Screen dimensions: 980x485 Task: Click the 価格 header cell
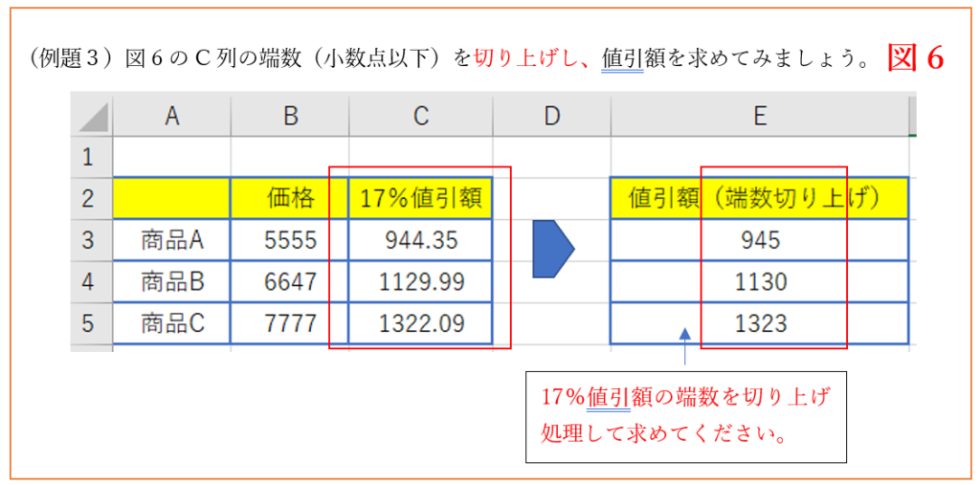coord(290,199)
